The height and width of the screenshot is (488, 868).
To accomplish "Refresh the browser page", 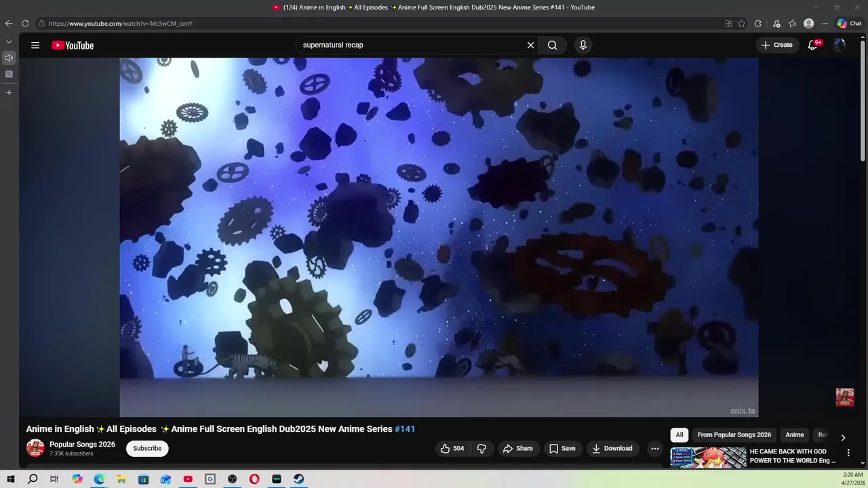I will 25,23.
